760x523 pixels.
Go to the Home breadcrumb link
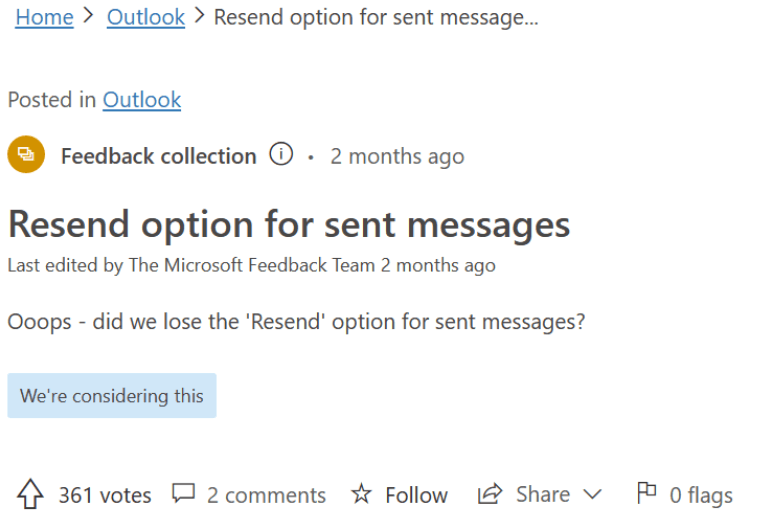click(44, 17)
